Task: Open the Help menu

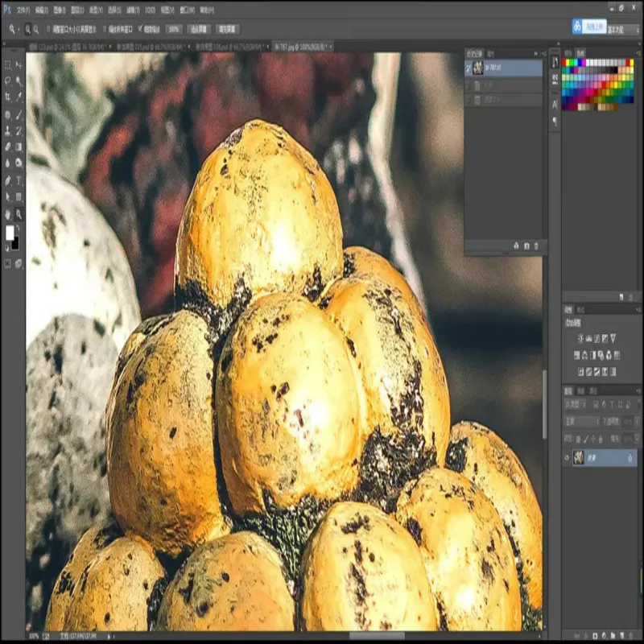Action: tap(207, 10)
